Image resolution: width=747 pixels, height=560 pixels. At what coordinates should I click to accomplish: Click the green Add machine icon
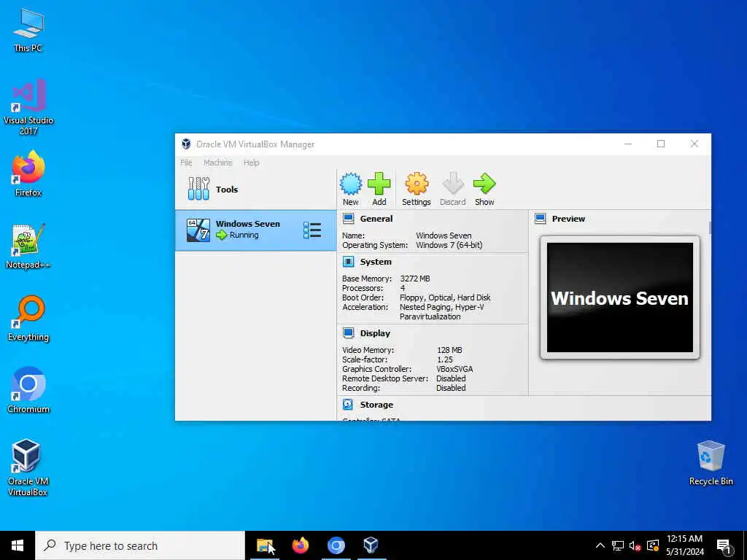(x=379, y=184)
